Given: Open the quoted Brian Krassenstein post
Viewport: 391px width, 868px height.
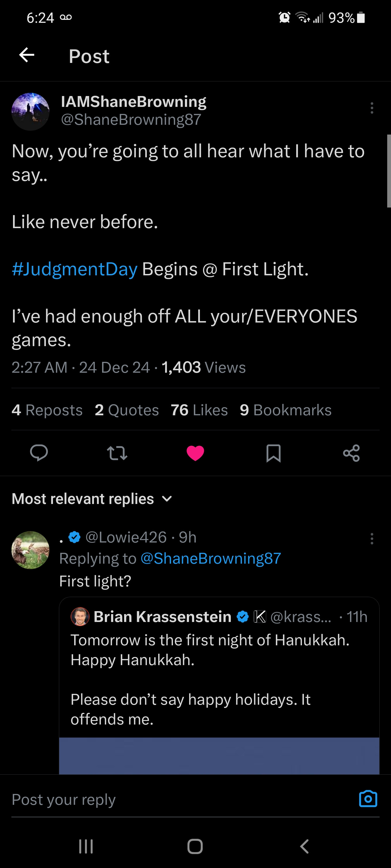Looking at the screenshot, I should pos(219,671).
